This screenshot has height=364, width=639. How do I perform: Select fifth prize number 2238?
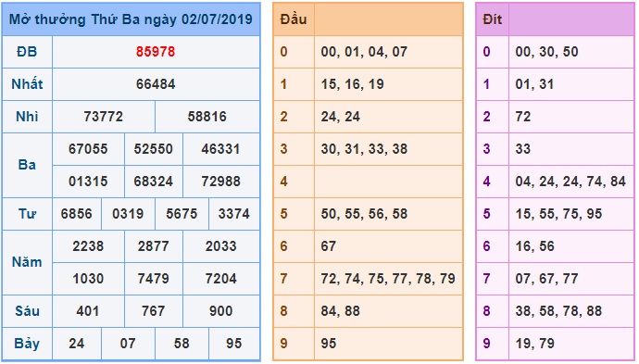click(x=88, y=246)
